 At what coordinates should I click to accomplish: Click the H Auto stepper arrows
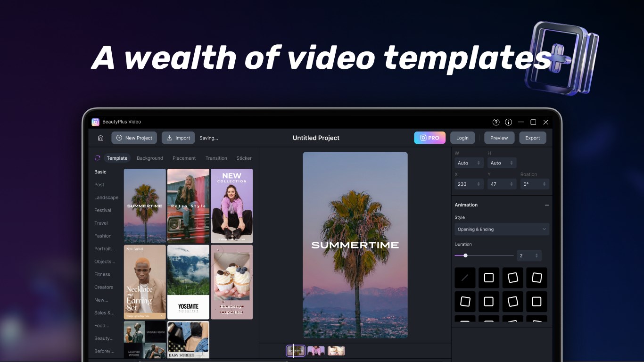(x=512, y=163)
